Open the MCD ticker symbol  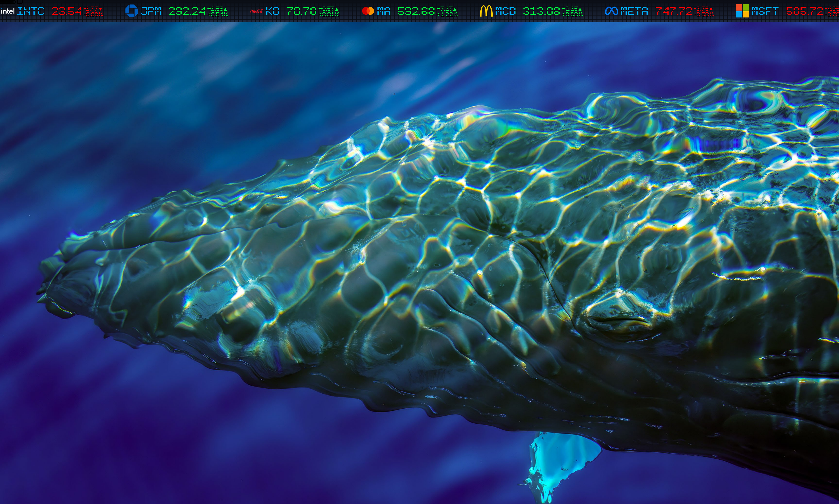point(505,11)
